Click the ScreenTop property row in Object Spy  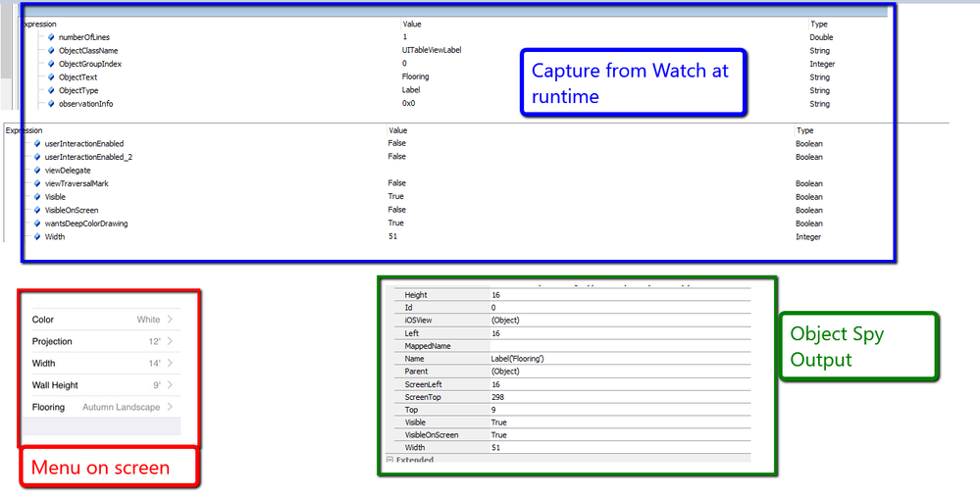tap(441, 397)
